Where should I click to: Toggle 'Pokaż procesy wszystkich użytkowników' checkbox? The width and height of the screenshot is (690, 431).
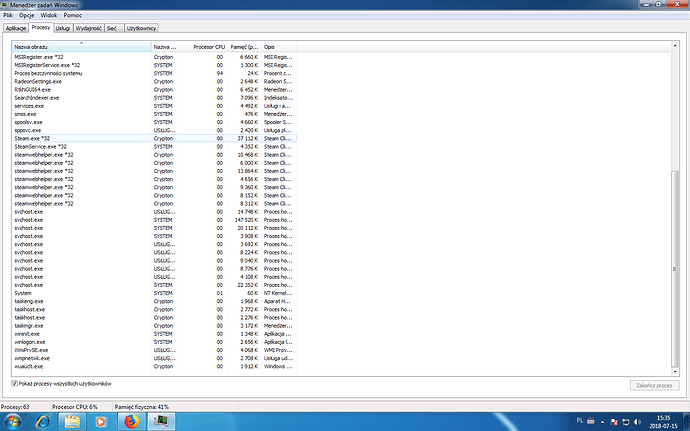pyautogui.click(x=15, y=383)
